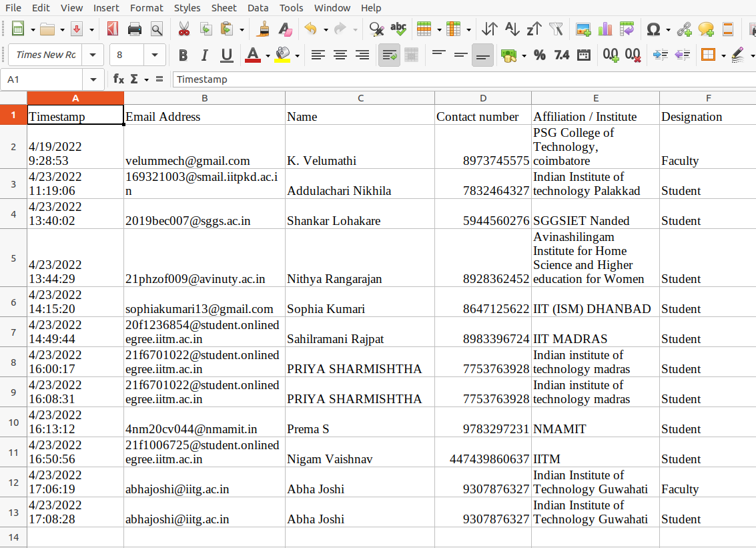Toggle Align Left
The height and width of the screenshot is (548, 756).
coord(318,55)
